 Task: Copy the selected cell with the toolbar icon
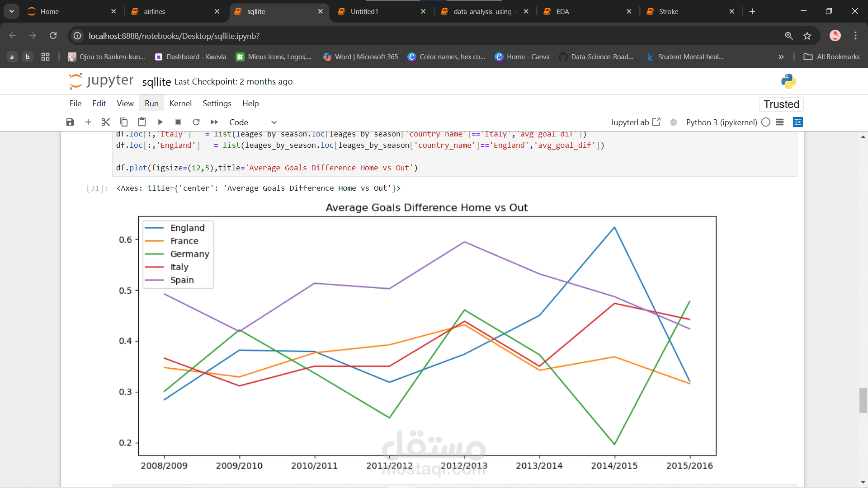(x=123, y=122)
